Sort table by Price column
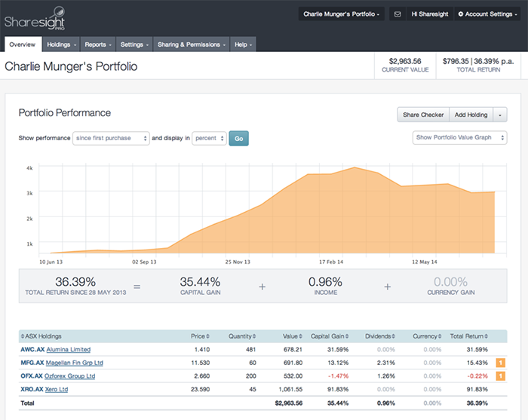528x420 pixels. click(x=200, y=336)
